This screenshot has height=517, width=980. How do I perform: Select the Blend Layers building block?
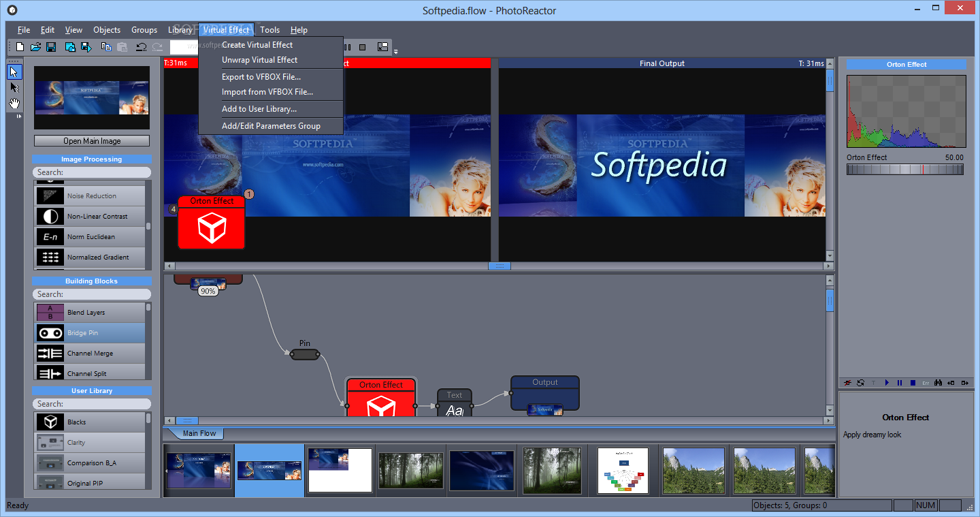coord(90,312)
